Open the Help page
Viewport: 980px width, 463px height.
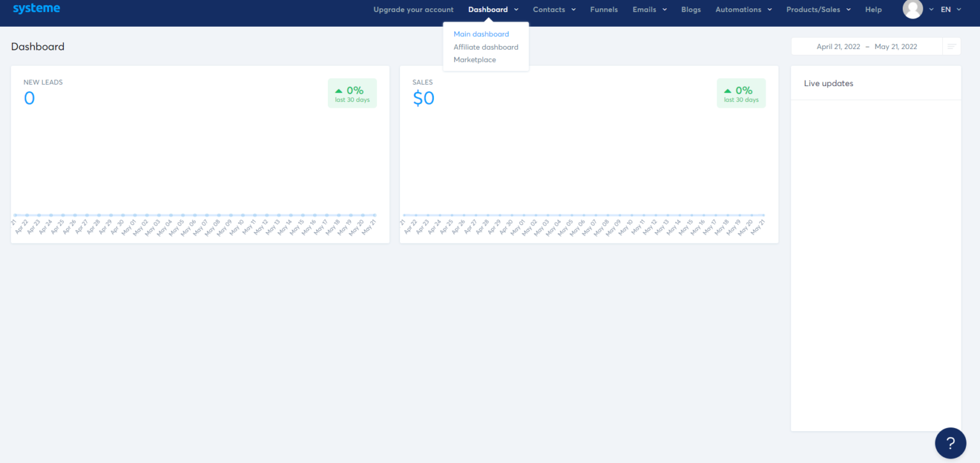(873, 10)
